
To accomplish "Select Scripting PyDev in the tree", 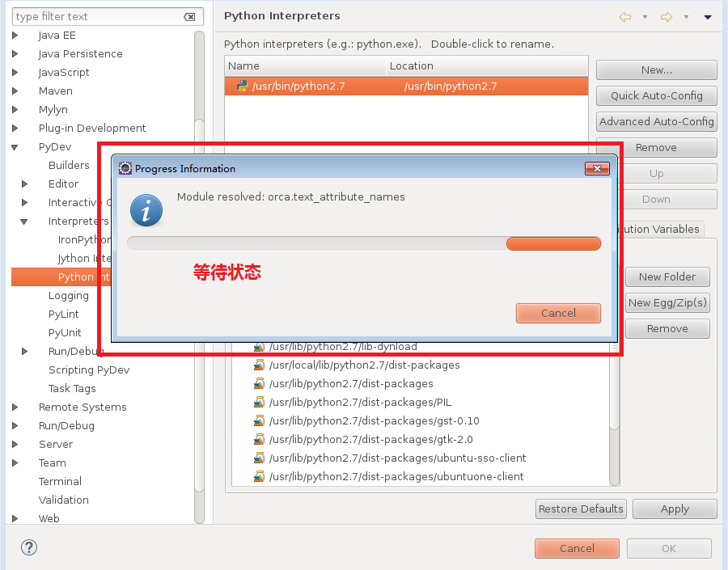I will point(88,369).
